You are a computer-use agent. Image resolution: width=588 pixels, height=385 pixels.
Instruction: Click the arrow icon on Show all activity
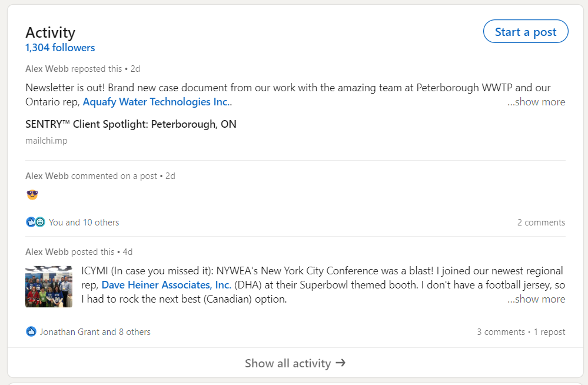[340, 363]
